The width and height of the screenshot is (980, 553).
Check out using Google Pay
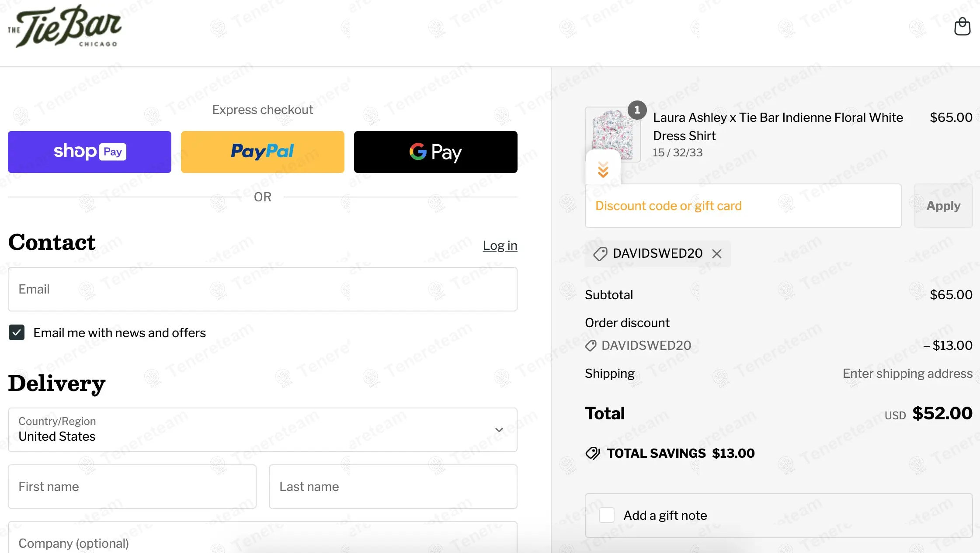coord(436,152)
